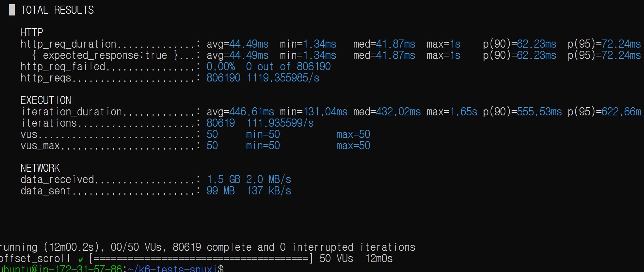Click the data_sent 99 MB value
Viewport: 644px width, 272px height.
(221, 191)
